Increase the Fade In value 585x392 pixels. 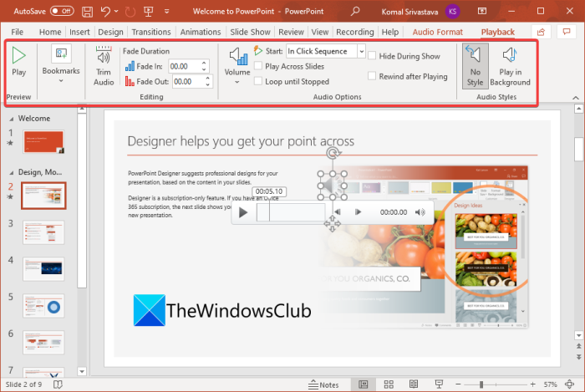point(204,63)
